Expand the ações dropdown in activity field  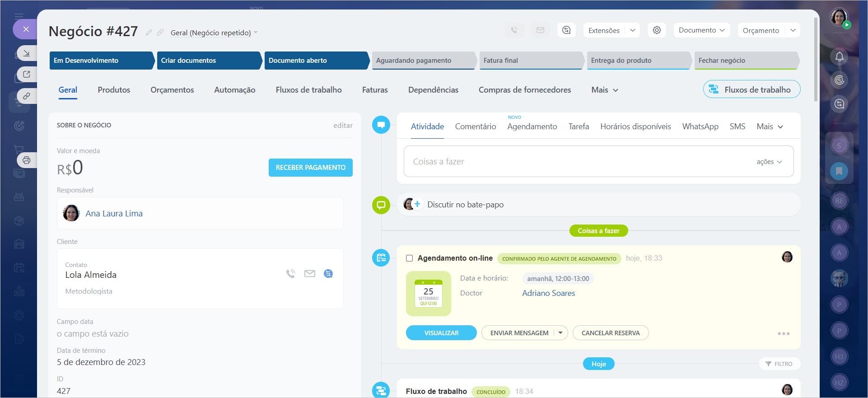(x=769, y=162)
